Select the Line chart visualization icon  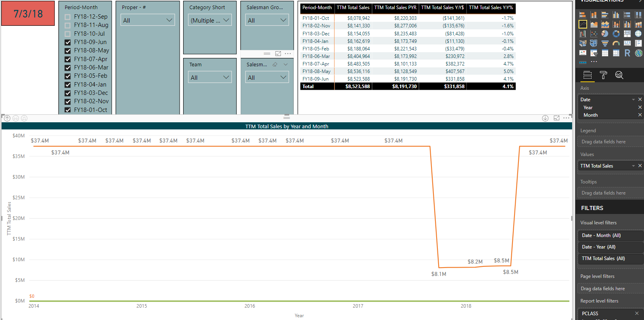coord(583,24)
